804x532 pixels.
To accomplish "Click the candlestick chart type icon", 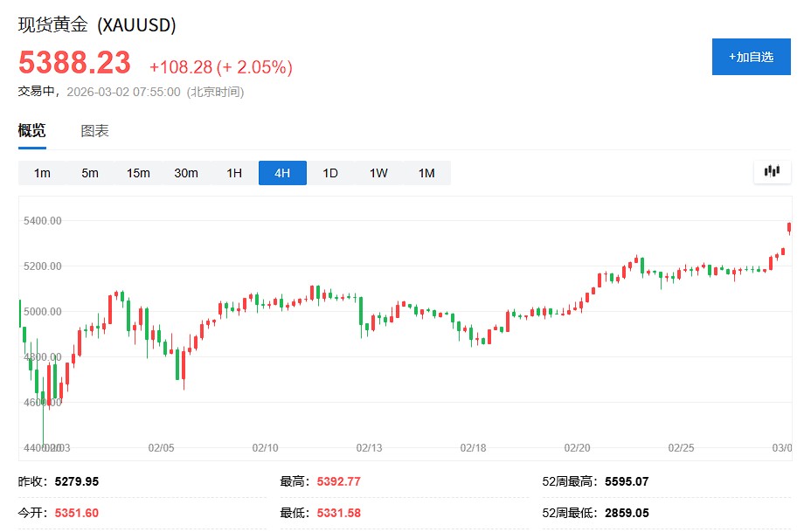I will point(772,171).
